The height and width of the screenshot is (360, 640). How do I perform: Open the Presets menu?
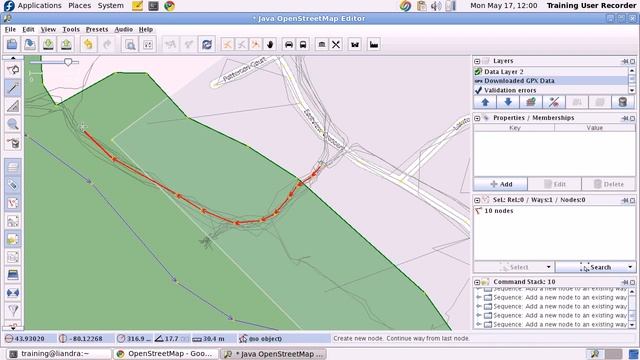97,29
